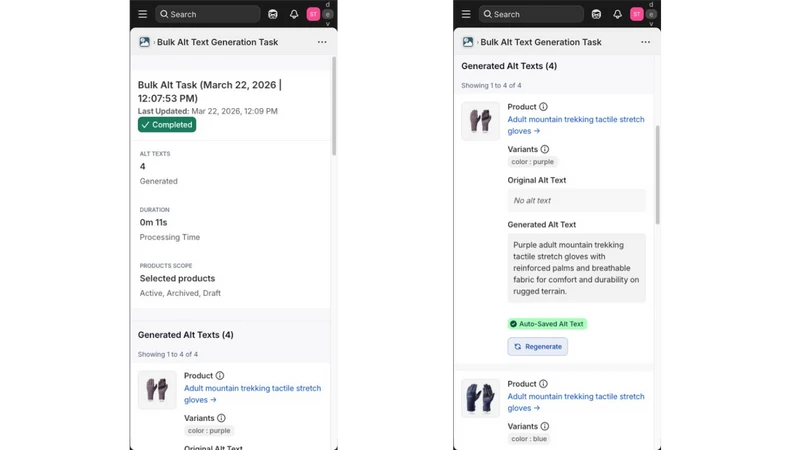Click Product info icon for blue gloves
800x450 pixels.
[543, 384]
